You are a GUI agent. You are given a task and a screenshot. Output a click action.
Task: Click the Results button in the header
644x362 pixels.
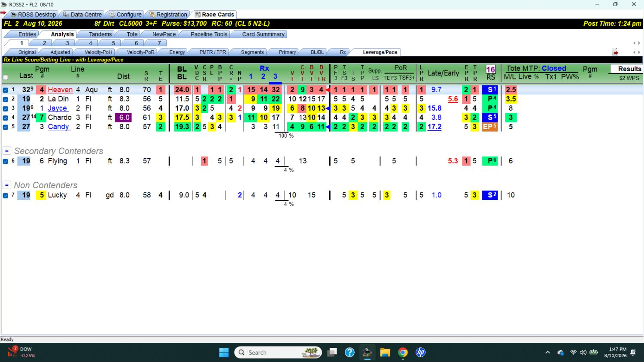[626, 69]
